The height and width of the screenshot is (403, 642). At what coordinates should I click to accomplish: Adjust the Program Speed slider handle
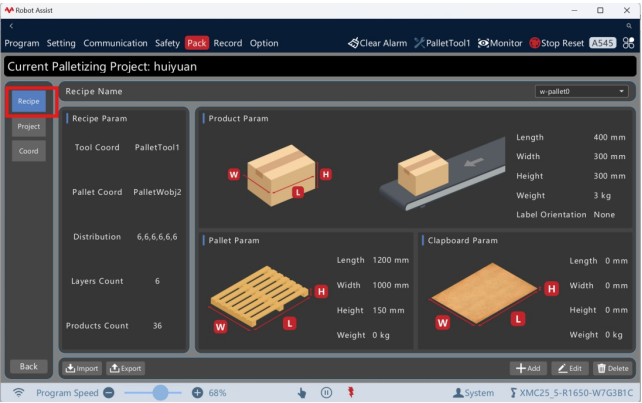[x=160, y=392]
